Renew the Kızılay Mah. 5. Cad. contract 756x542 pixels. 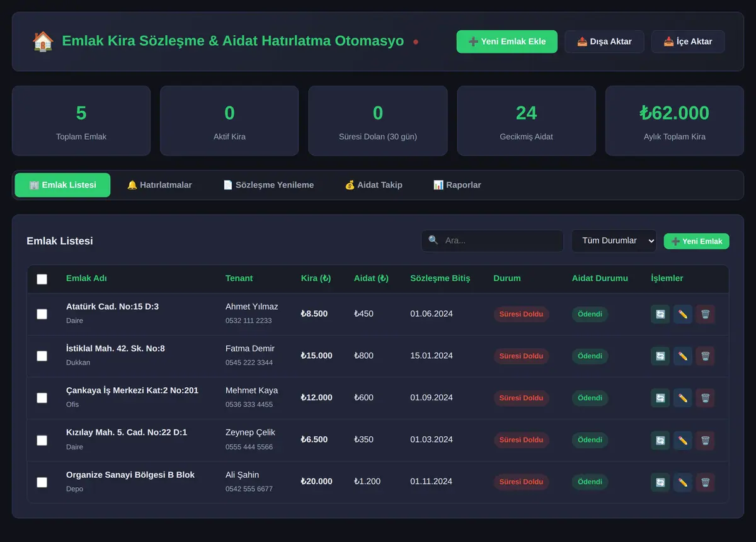660,440
